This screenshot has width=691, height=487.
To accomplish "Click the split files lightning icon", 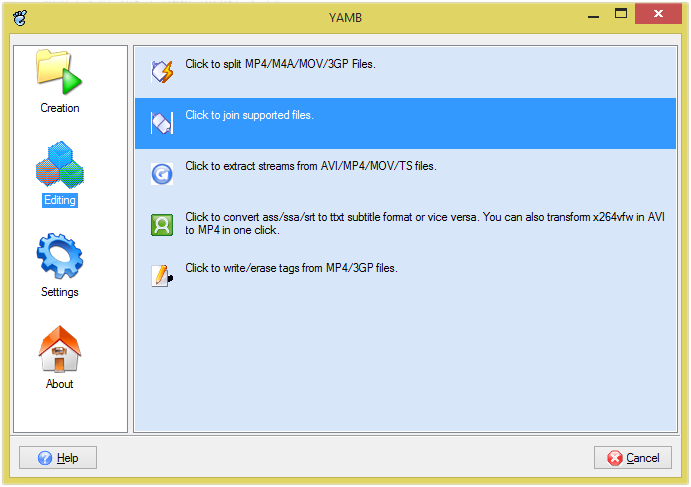I will (162, 72).
